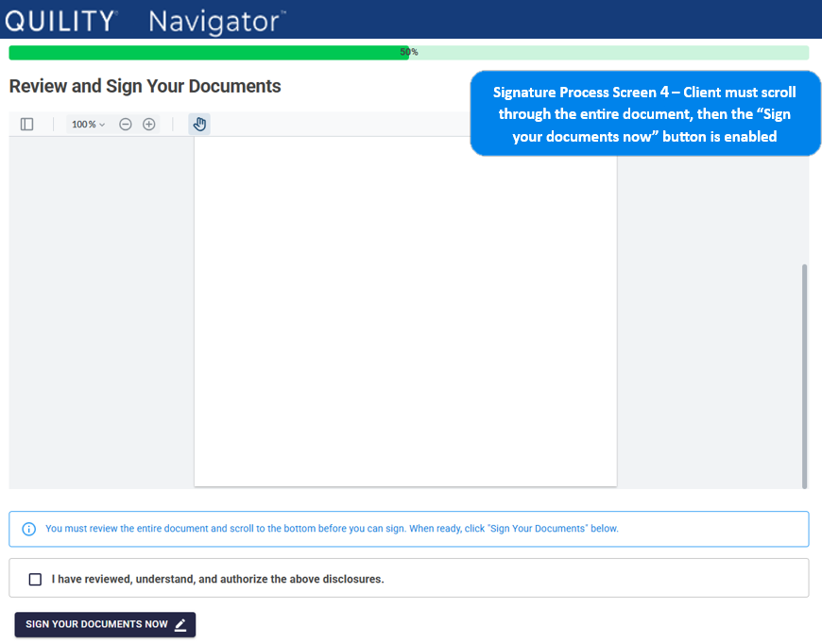Click the "I have reviewed, understand" label text
This screenshot has height=644, width=822.
tap(217, 579)
